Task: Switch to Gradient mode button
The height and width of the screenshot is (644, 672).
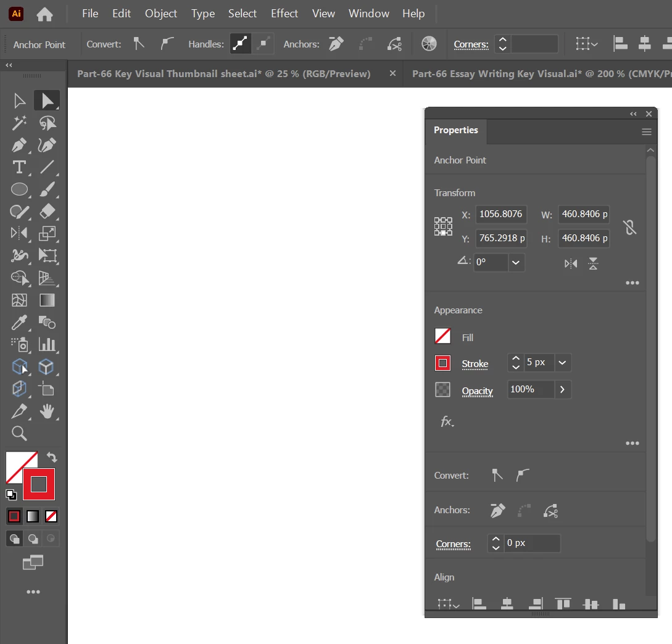Action: [33, 516]
